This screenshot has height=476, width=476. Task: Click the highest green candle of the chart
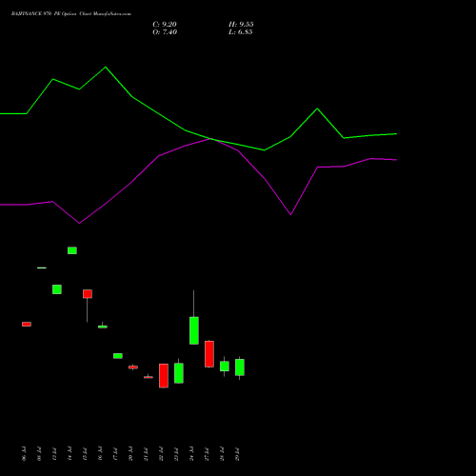pos(72,250)
